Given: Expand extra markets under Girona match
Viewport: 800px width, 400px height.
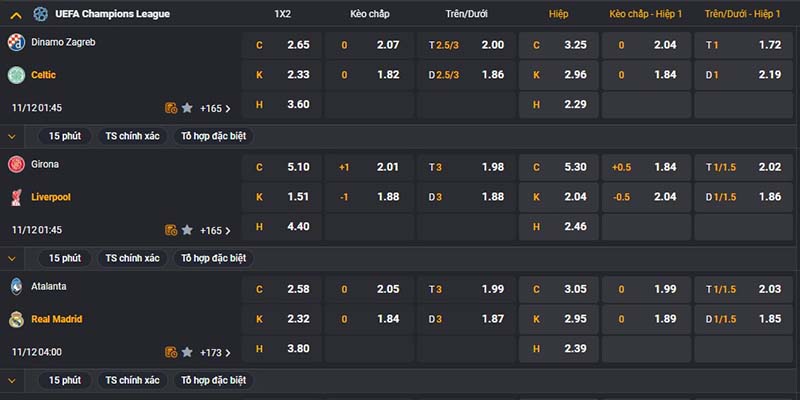Looking at the screenshot, I should [x=12, y=259].
